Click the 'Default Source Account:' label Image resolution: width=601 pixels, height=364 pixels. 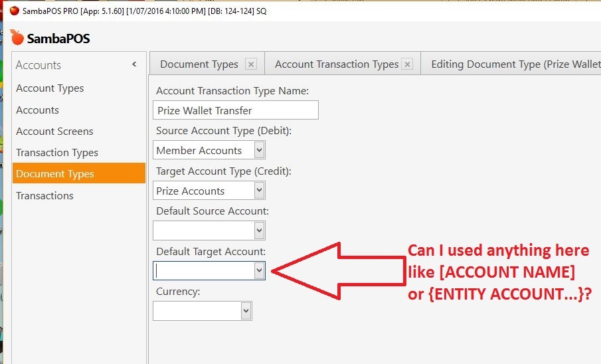[213, 211]
